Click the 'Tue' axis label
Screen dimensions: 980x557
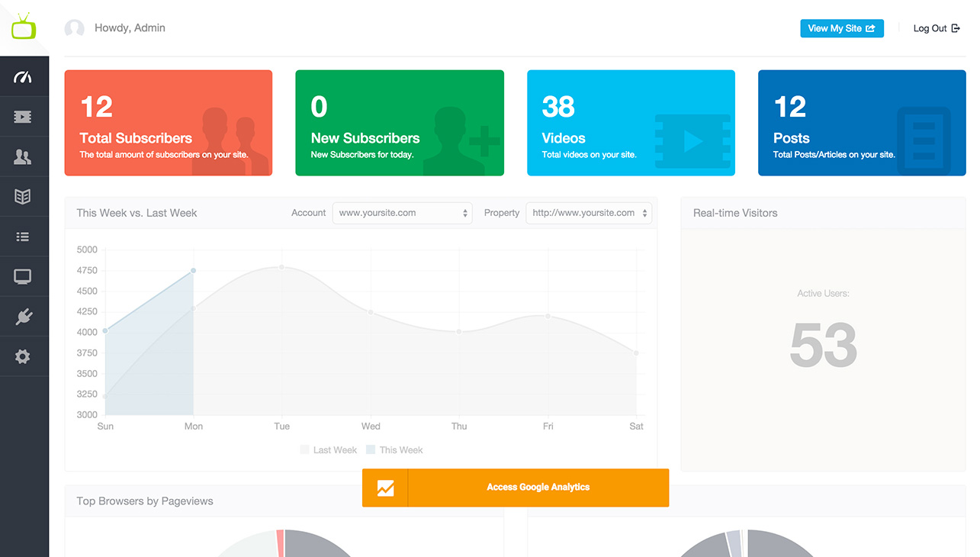[282, 427]
